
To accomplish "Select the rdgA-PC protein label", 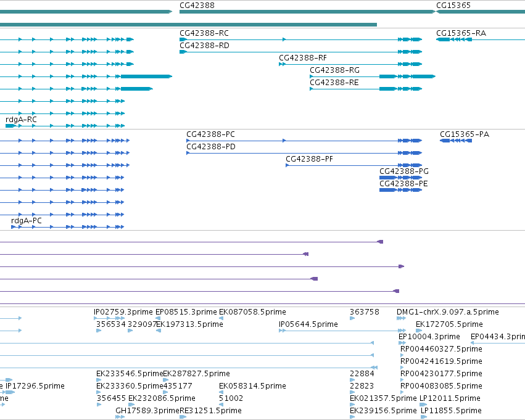I will click(x=27, y=221).
